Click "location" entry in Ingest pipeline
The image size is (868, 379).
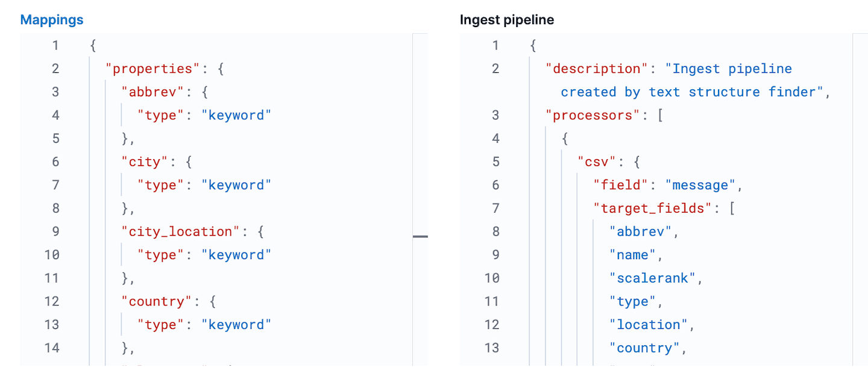point(649,325)
